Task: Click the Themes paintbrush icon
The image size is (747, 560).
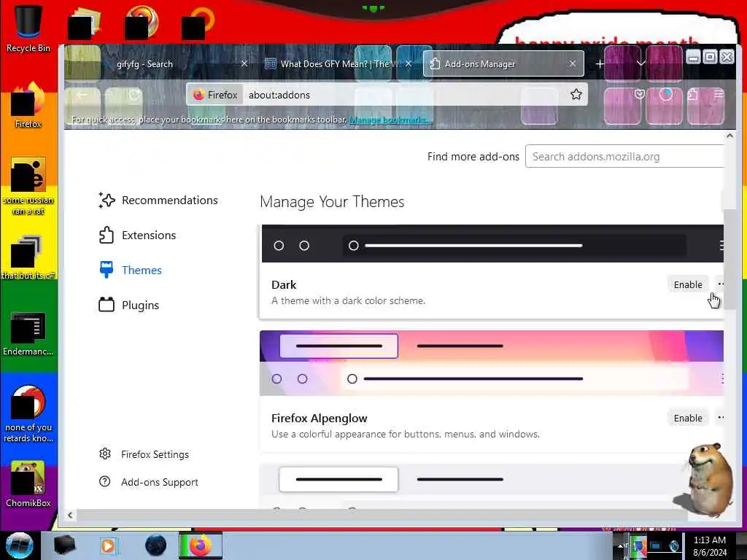Action: pyautogui.click(x=107, y=270)
